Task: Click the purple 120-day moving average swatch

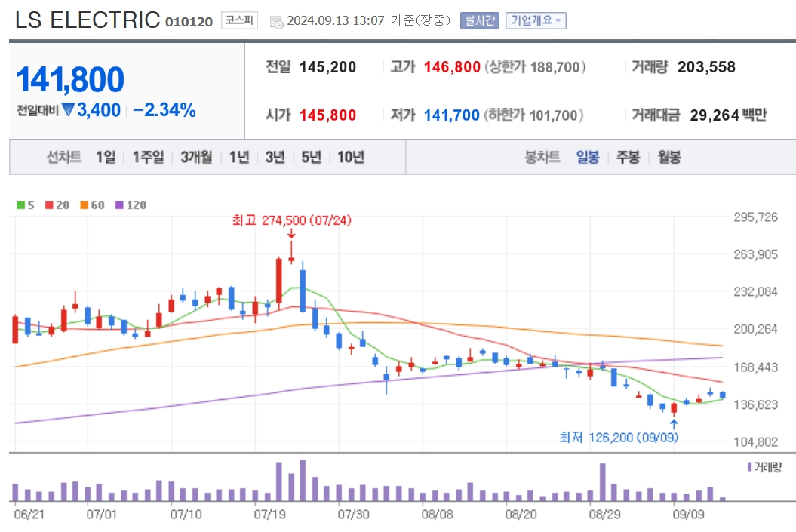Action: (x=119, y=205)
